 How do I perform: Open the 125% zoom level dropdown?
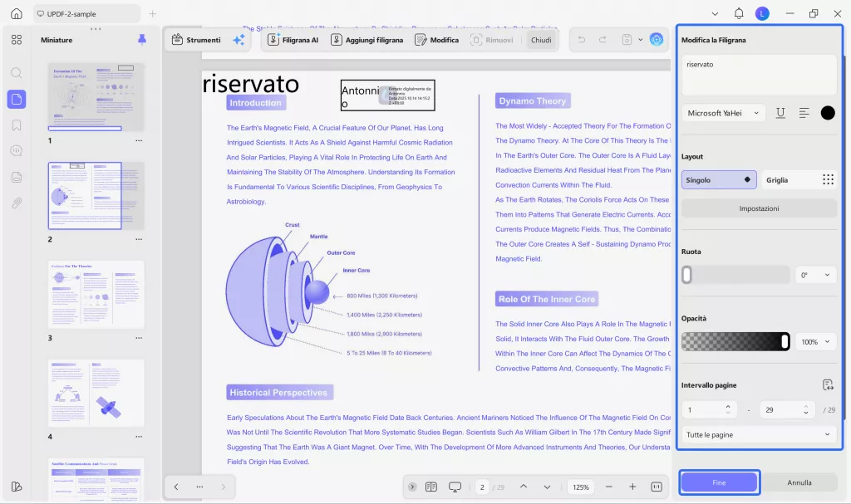[x=580, y=487]
